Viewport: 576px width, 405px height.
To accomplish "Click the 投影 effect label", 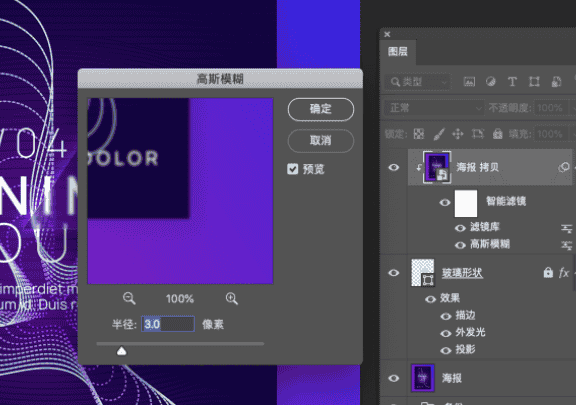I will (x=465, y=349).
